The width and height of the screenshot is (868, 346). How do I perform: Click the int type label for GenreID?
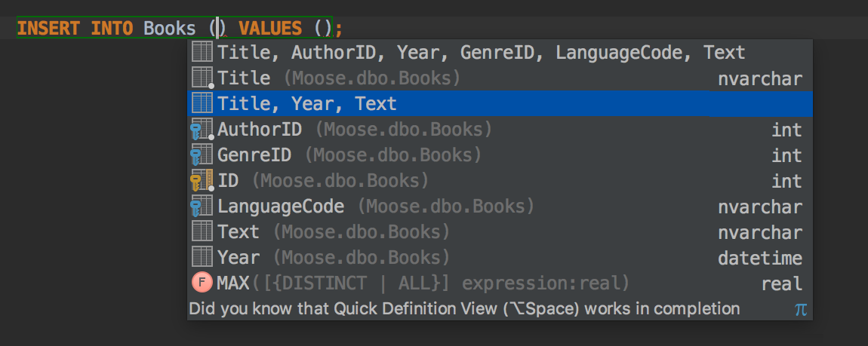click(x=786, y=156)
